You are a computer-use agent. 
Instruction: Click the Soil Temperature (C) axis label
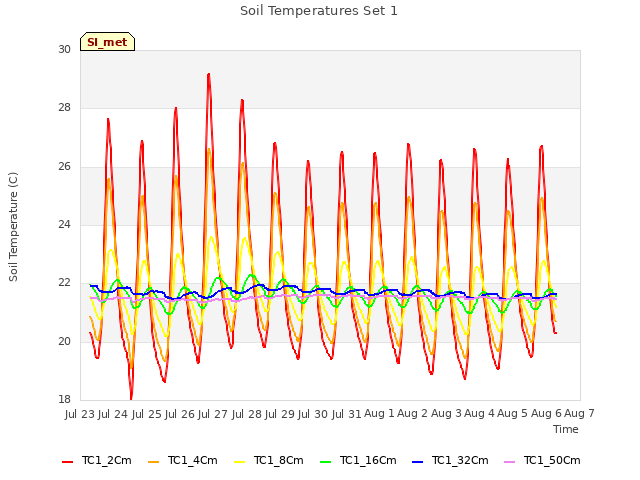coord(13,227)
